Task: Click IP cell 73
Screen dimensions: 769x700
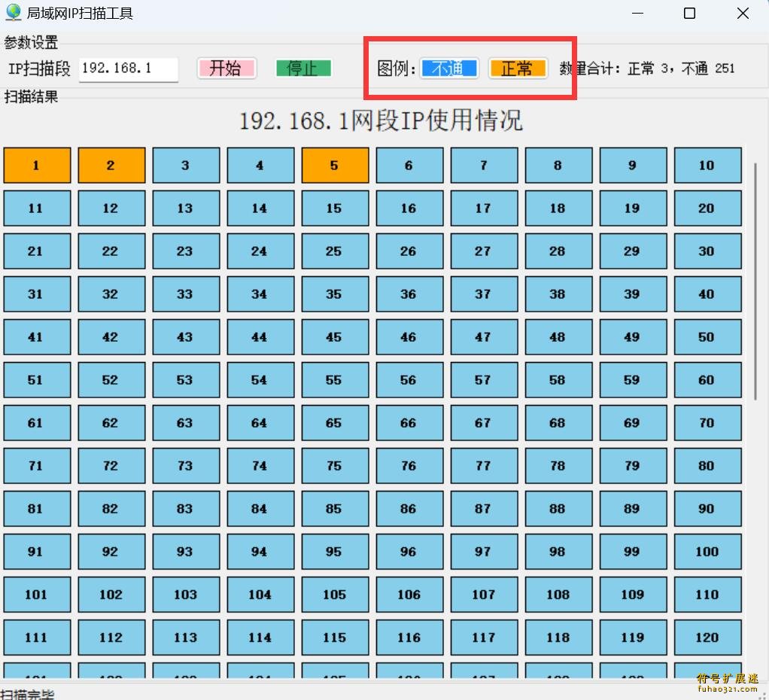Action: point(186,465)
